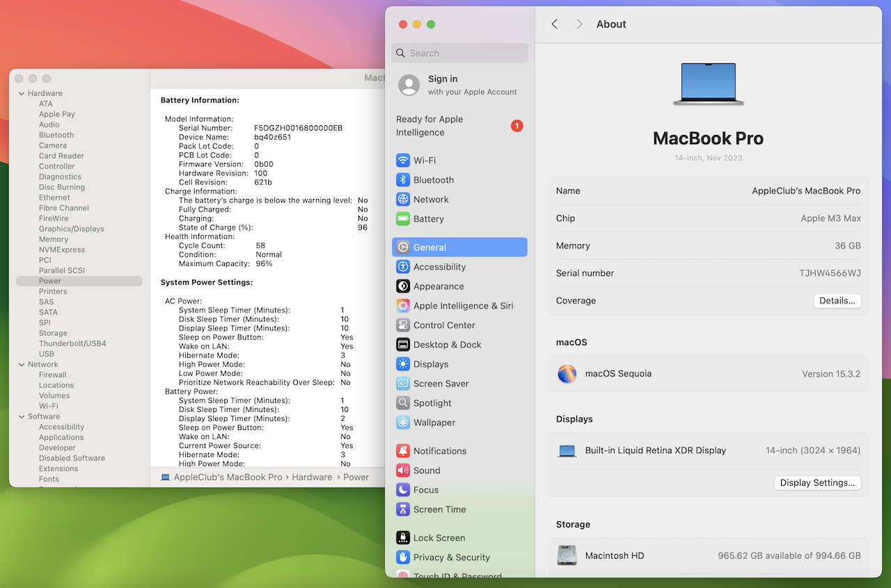
Task: Open Display Settings… button
Action: tap(818, 483)
